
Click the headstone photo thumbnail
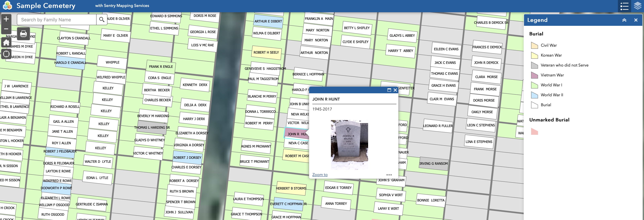tap(349, 145)
